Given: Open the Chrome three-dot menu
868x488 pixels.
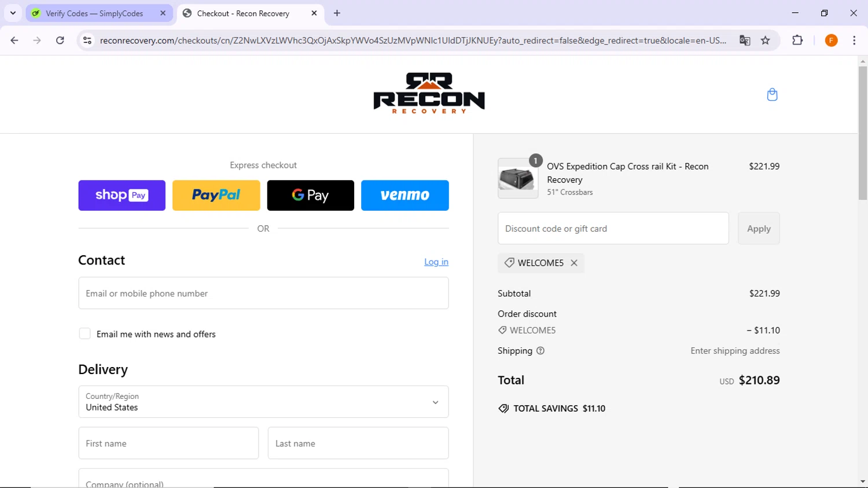Looking at the screenshot, I should 854,41.
